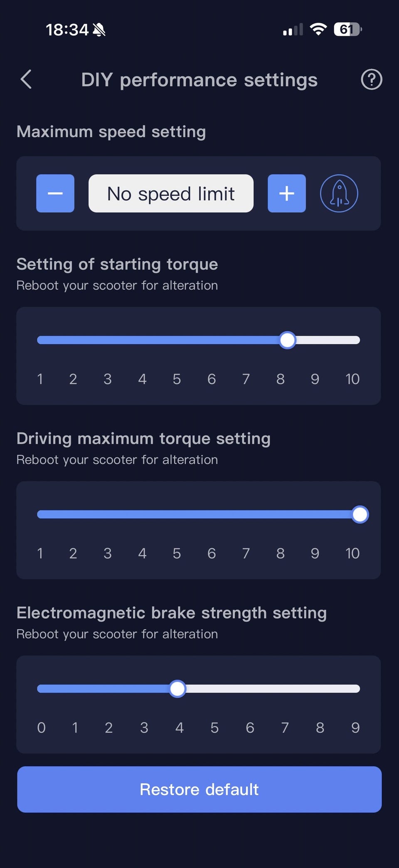
Task: Set starting torque to level 3
Action: point(108,340)
